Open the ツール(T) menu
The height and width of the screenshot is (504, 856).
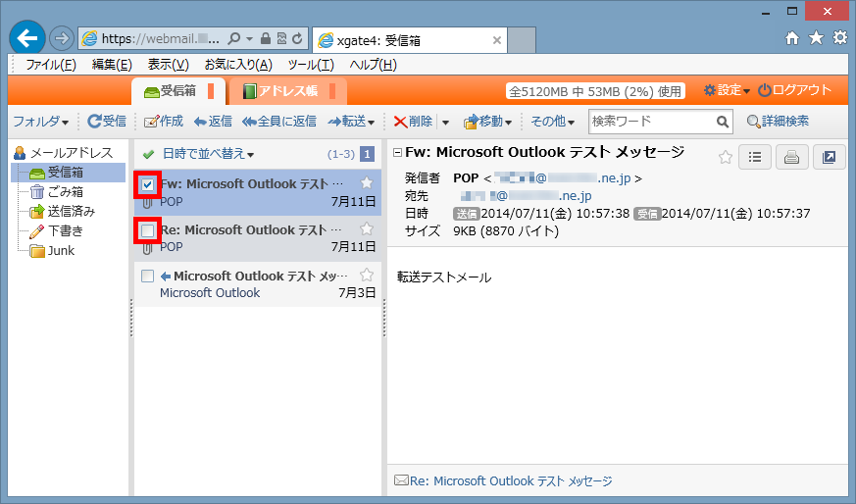(x=310, y=65)
